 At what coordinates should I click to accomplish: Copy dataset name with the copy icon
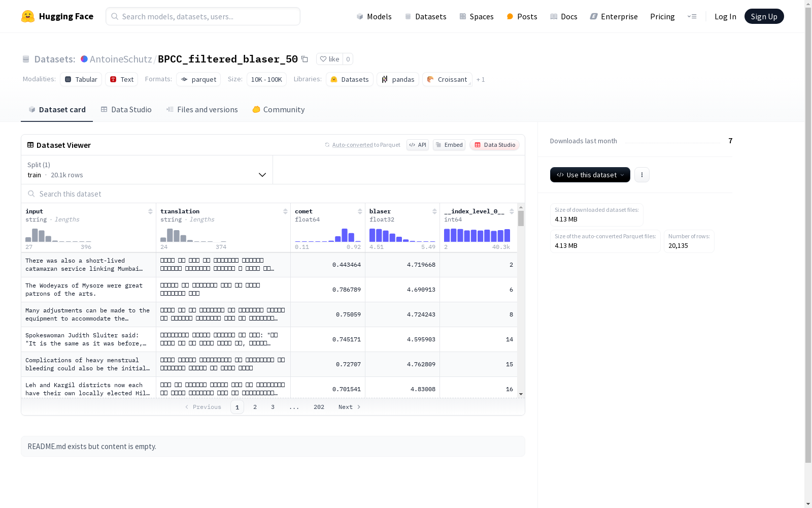point(304,59)
